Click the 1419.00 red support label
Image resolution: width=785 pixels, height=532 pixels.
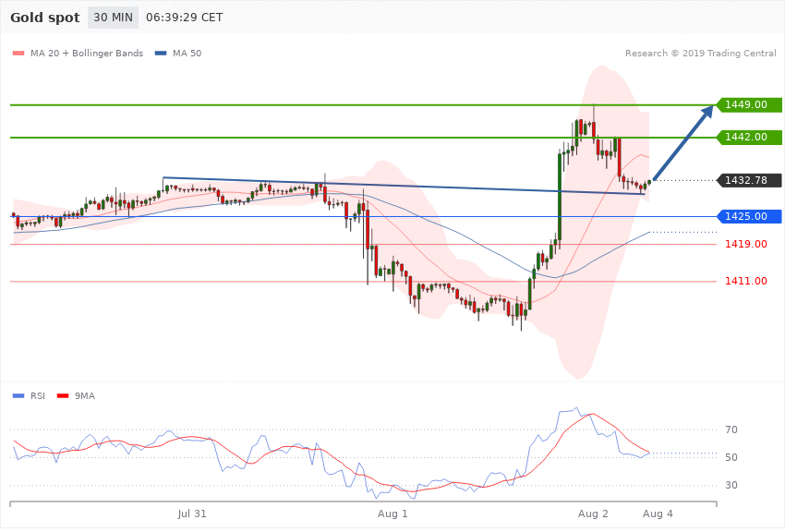tap(746, 244)
